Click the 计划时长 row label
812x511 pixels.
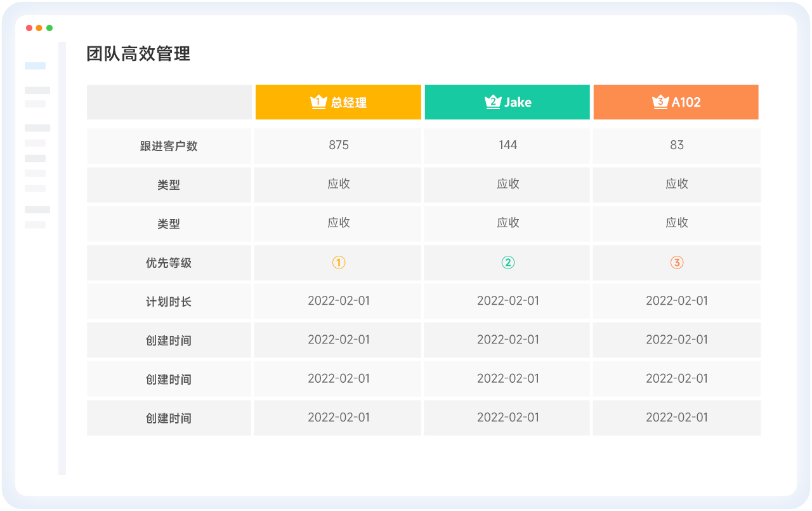tap(169, 302)
